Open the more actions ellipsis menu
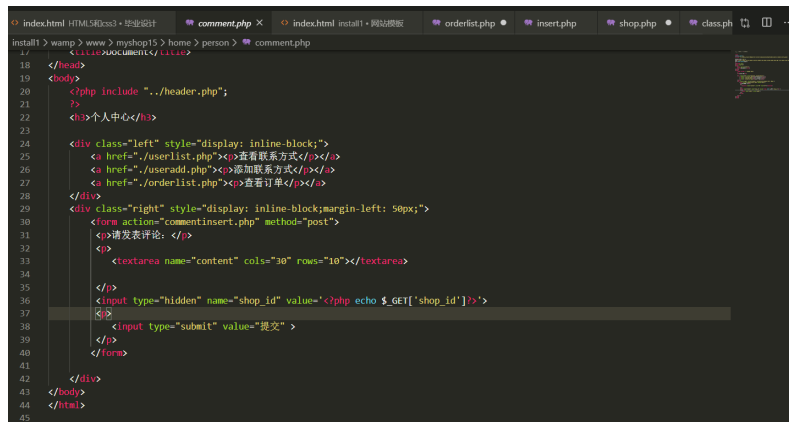Viewport: 801px width, 425px height. (x=786, y=22)
